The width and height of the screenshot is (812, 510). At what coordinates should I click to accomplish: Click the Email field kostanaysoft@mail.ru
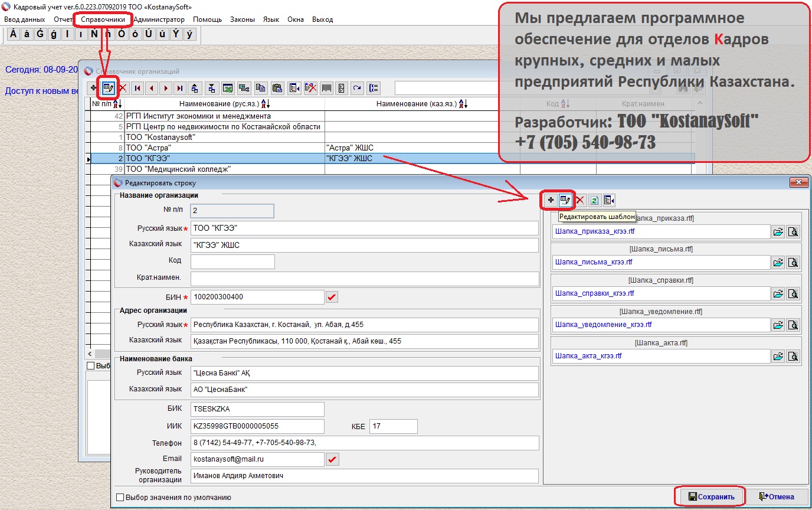257,459
